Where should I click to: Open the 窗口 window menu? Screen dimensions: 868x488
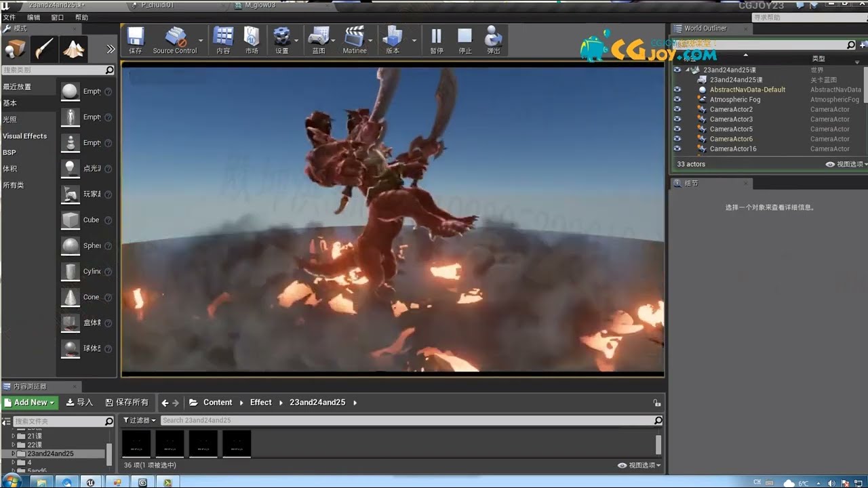pyautogui.click(x=58, y=17)
